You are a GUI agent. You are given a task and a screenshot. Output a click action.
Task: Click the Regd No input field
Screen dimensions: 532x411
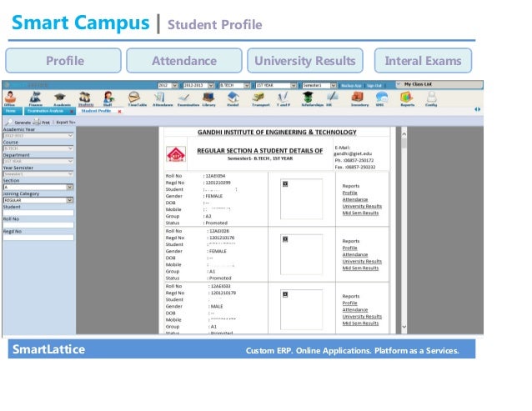click(38, 238)
